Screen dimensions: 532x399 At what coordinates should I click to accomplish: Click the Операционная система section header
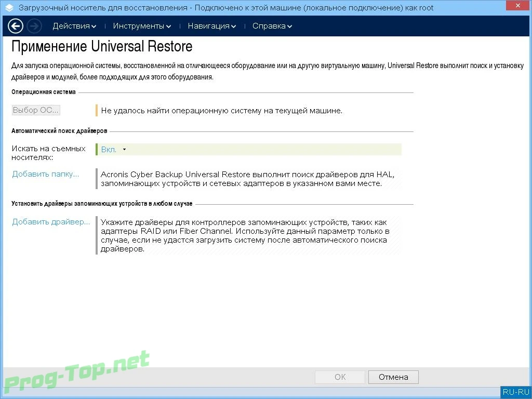pyautogui.click(x=44, y=92)
